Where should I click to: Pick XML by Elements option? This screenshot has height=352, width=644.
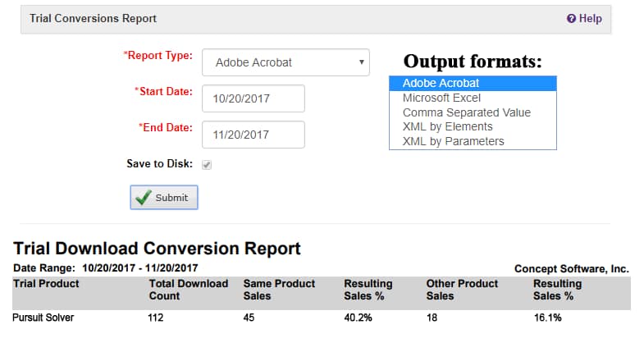tap(473, 126)
